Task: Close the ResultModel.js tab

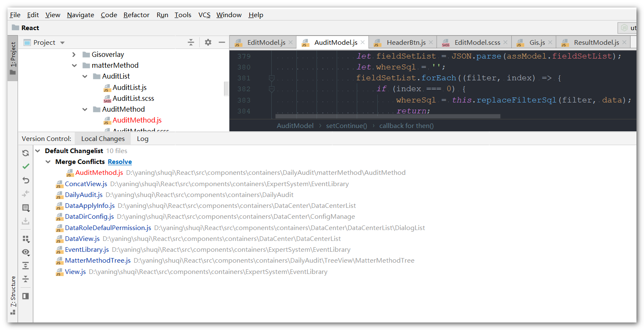Action: (x=624, y=42)
